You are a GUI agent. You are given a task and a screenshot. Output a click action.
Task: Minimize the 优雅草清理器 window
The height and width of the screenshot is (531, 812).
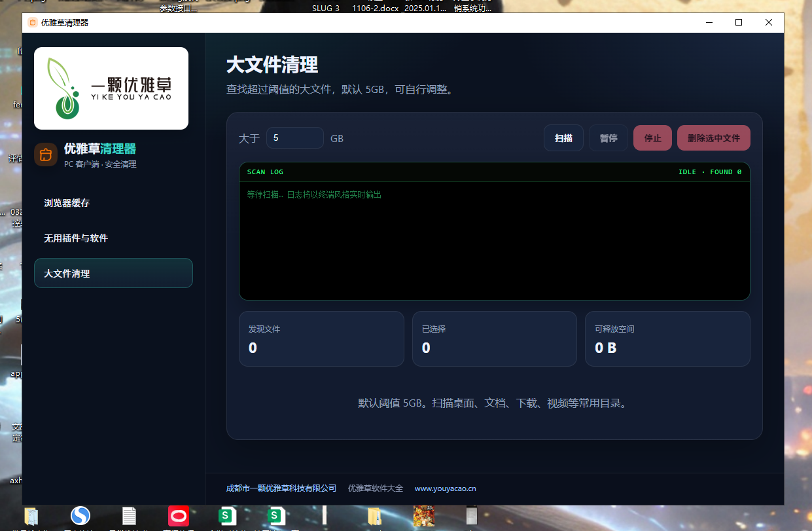(709, 22)
